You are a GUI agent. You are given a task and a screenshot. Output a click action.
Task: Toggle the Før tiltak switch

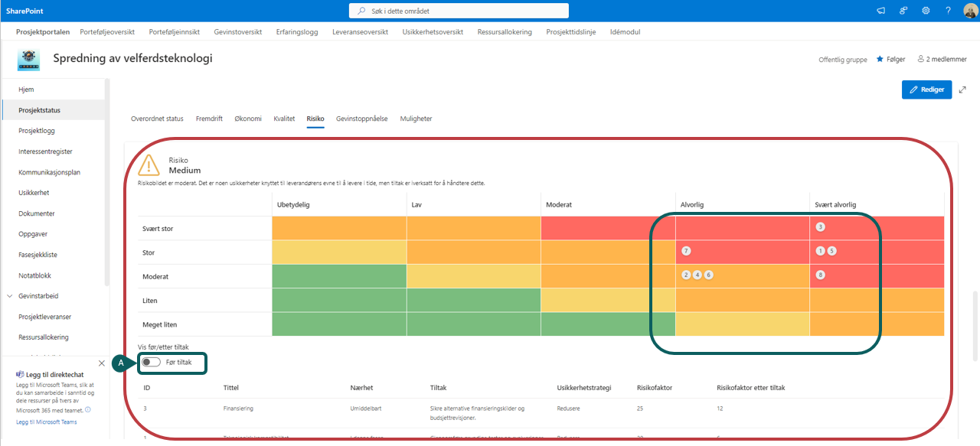click(151, 362)
